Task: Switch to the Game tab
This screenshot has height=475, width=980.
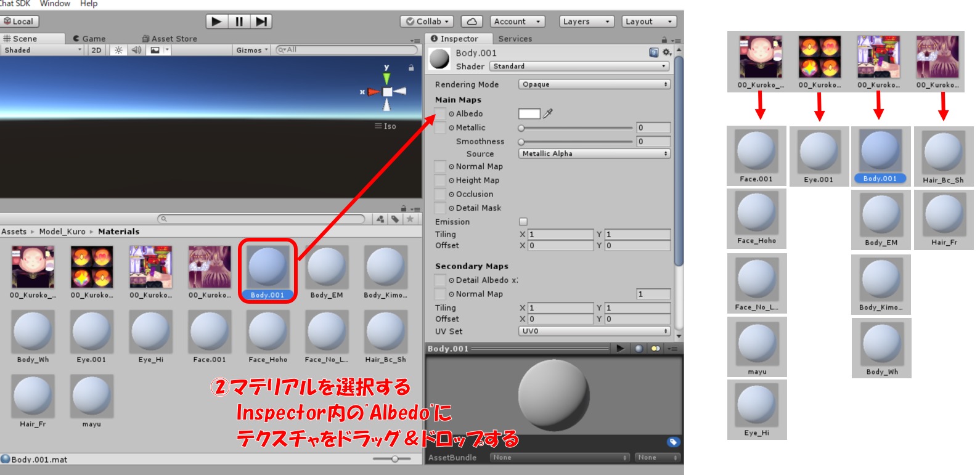Action: (89, 38)
